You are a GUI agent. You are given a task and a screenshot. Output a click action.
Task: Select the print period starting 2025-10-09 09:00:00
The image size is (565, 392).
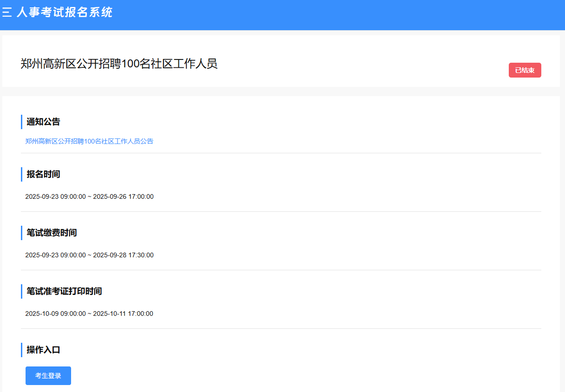(x=89, y=314)
